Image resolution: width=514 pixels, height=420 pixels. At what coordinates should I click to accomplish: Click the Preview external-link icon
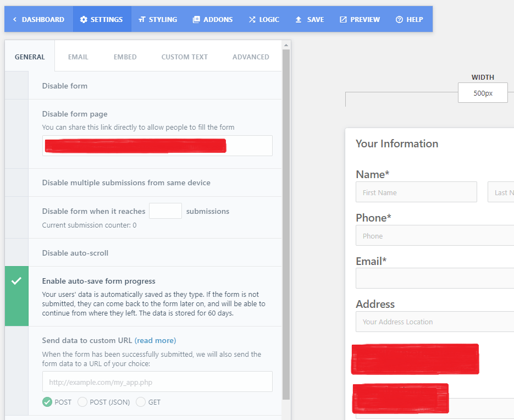click(343, 20)
